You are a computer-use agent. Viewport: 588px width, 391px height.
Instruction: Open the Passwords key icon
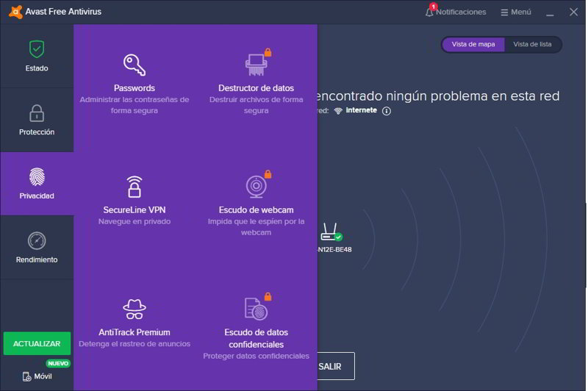(x=135, y=65)
